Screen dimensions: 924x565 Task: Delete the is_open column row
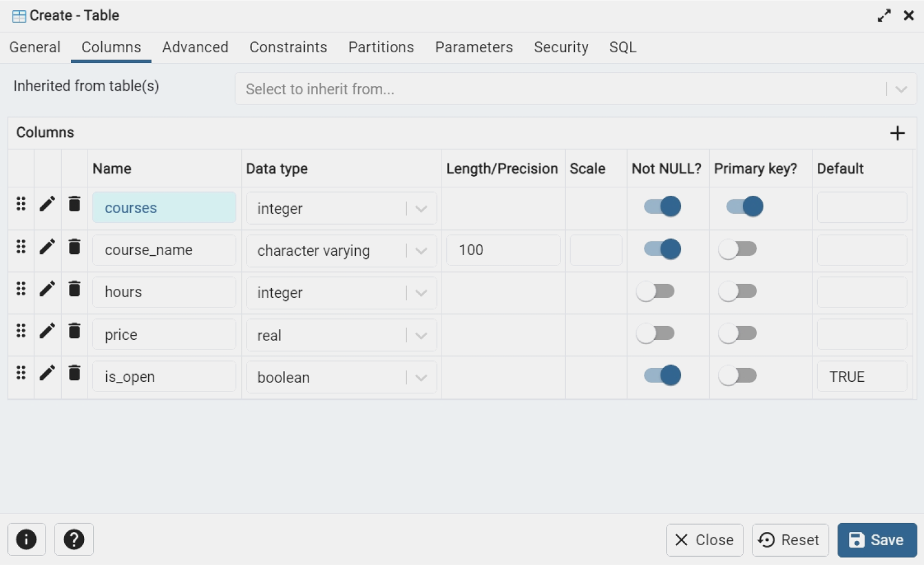pos(74,373)
